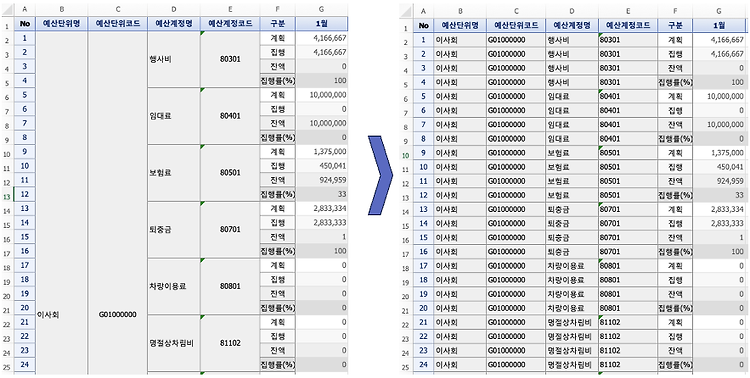Screen dimensions: 750x378
Task: Click '보험료' in No 10 row, unmerged sheet
Action: (x=572, y=167)
